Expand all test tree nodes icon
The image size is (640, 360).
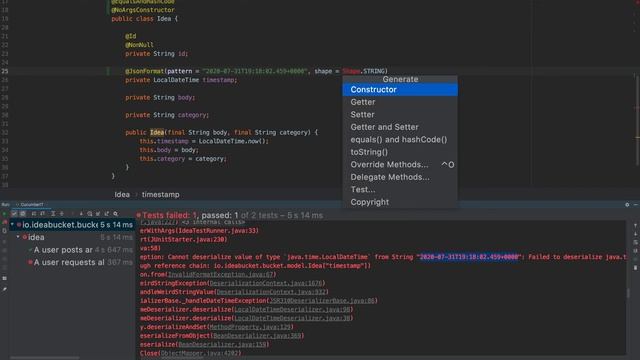tap(53, 213)
